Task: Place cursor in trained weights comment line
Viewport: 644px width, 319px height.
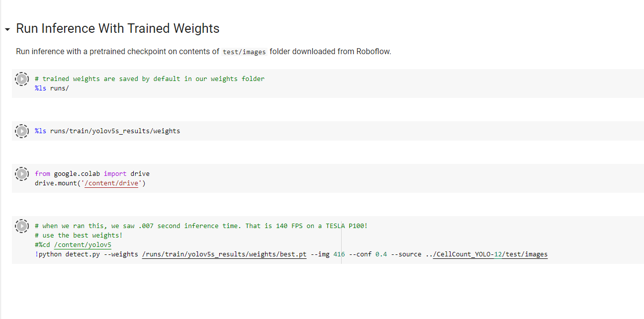Action: (149, 79)
